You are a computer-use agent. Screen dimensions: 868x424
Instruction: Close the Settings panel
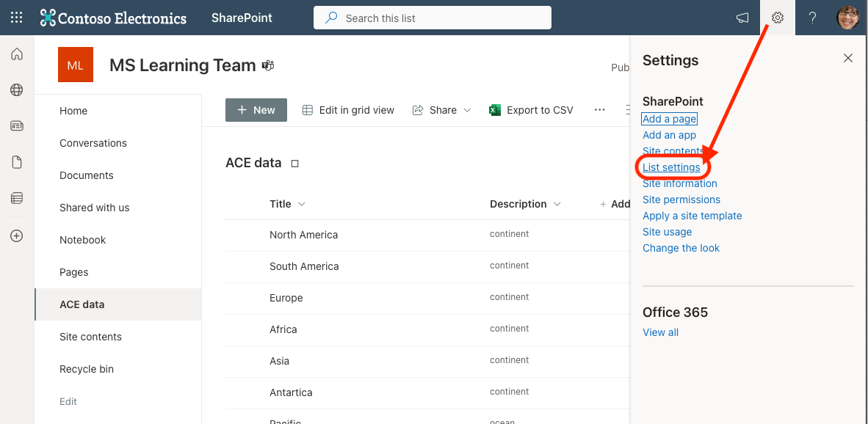click(847, 58)
